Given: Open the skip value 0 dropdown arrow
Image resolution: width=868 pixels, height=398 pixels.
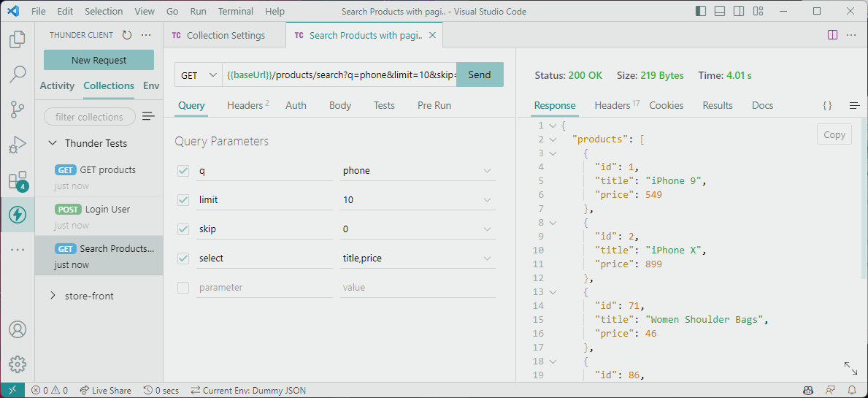Looking at the screenshot, I should 487,229.
